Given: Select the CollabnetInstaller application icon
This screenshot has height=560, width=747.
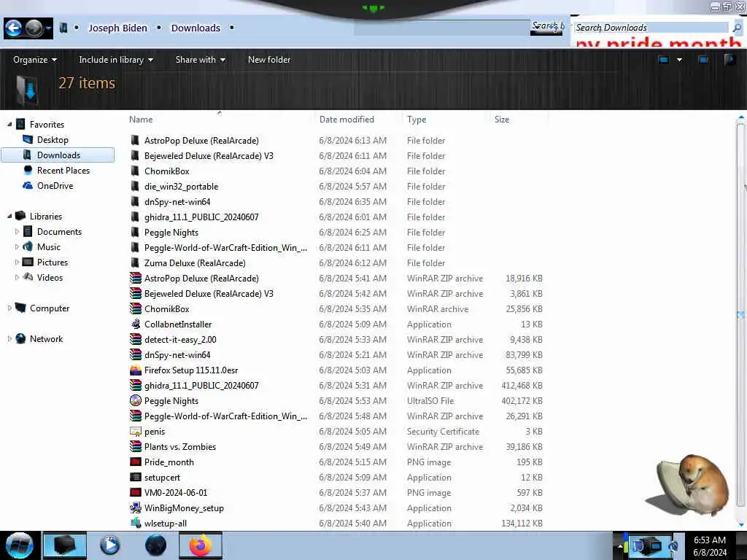Looking at the screenshot, I should click(x=135, y=324).
